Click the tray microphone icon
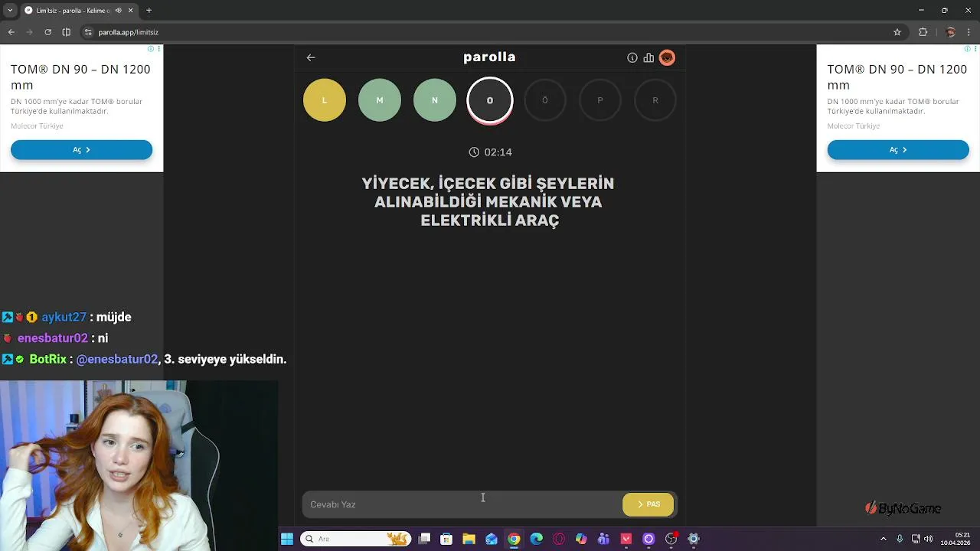The width and height of the screenshot is (980, 551). point(900,540)
